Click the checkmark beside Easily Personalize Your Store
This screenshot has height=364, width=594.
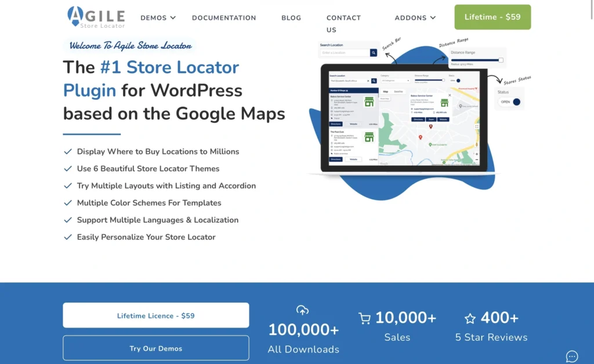pyautogui.click(x=68, y=237)
